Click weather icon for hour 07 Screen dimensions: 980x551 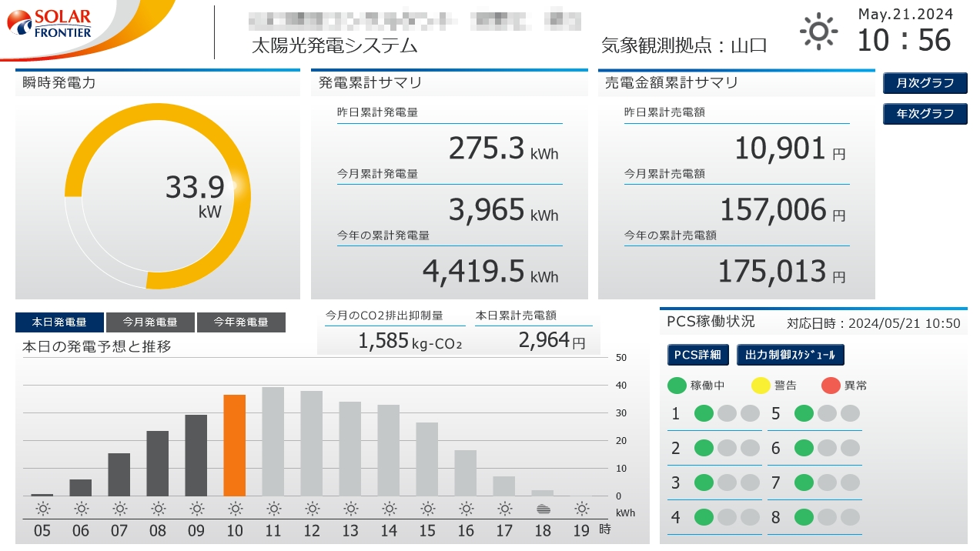119,508
